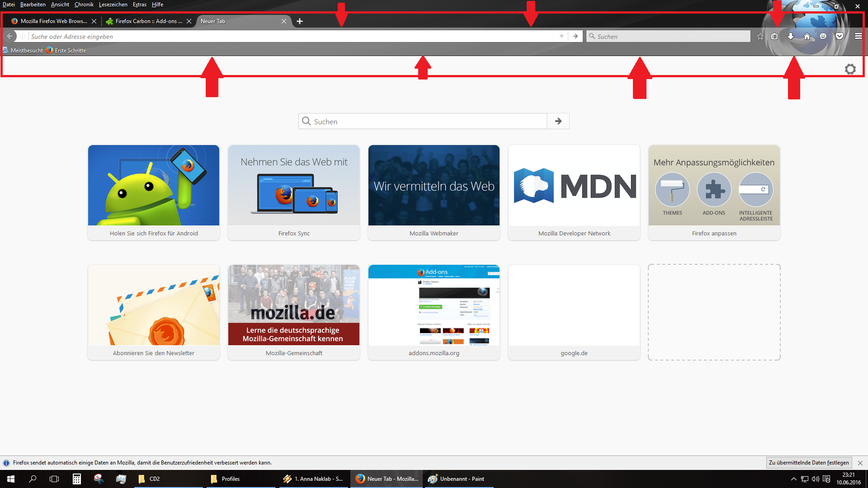Click the Home toolbar icon
This screenshot has height=488, width=868.
click(x=807, y=37)
